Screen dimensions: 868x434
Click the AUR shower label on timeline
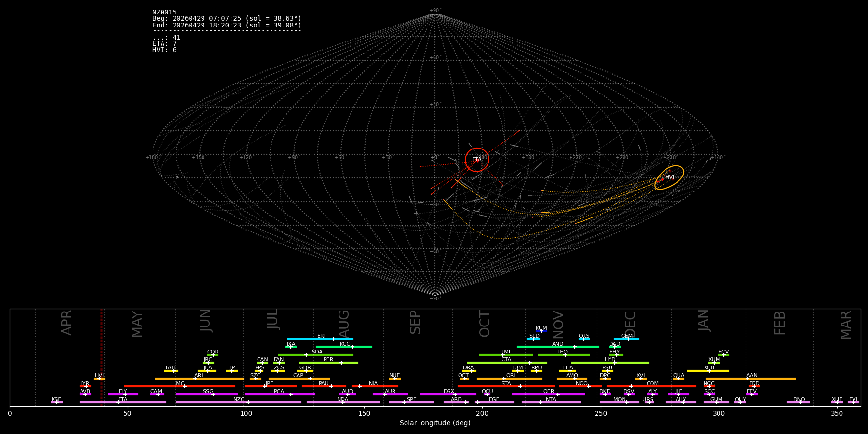[390, 392]
